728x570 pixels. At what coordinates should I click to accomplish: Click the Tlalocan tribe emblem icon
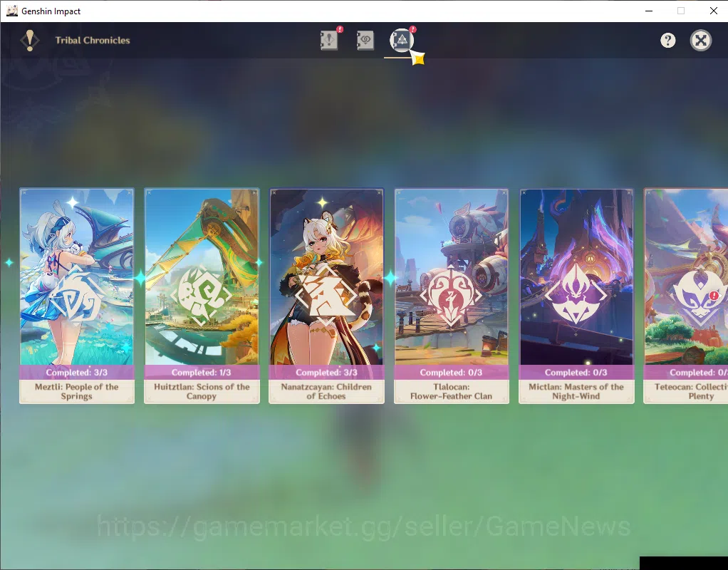[x=451, y=296]
